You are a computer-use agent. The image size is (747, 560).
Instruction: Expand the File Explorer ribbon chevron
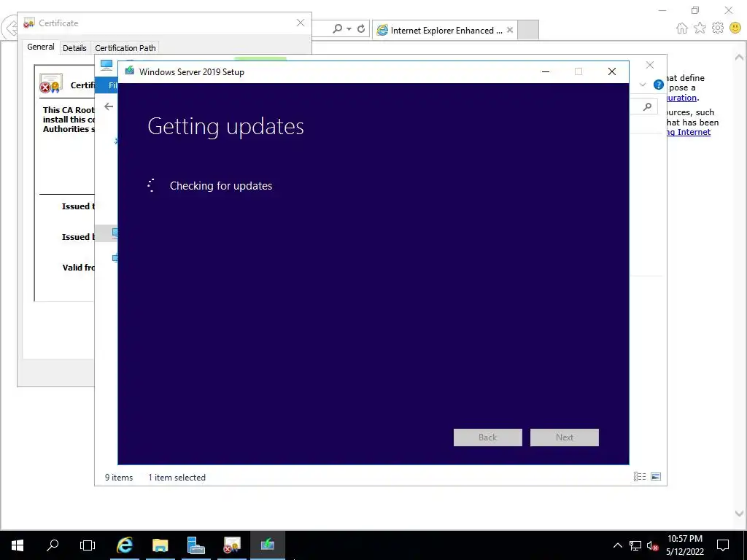coord(642,85)
